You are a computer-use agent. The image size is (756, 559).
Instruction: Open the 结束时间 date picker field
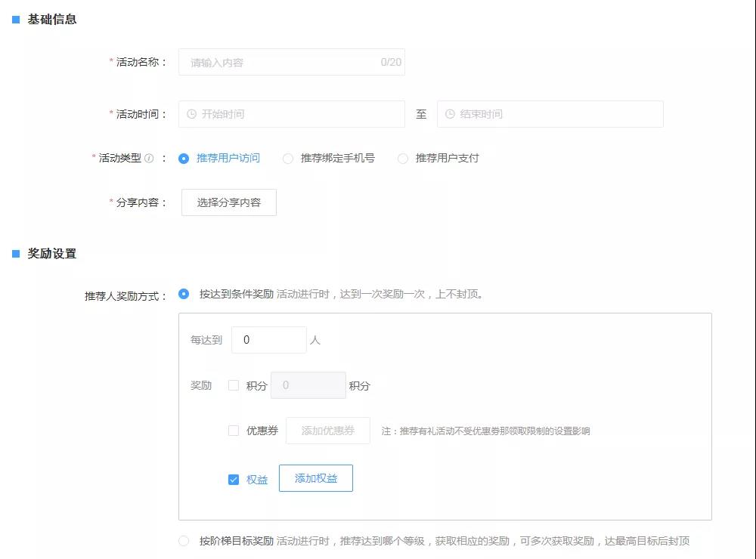pos(550,114)
